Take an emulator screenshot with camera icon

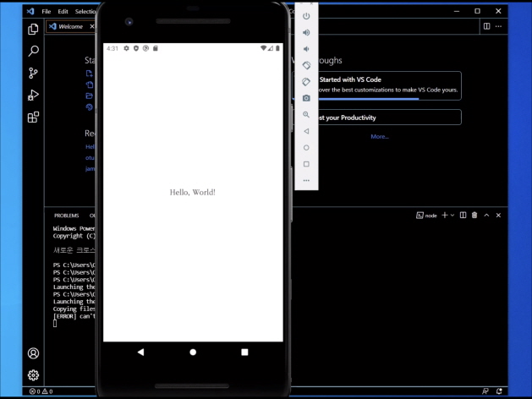tap(306, 98)
